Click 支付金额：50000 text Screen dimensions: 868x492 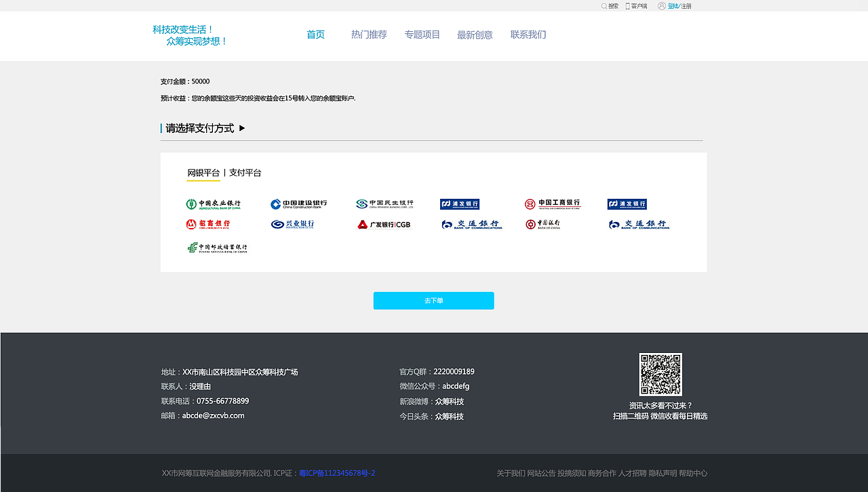click(x=185, y=81)
